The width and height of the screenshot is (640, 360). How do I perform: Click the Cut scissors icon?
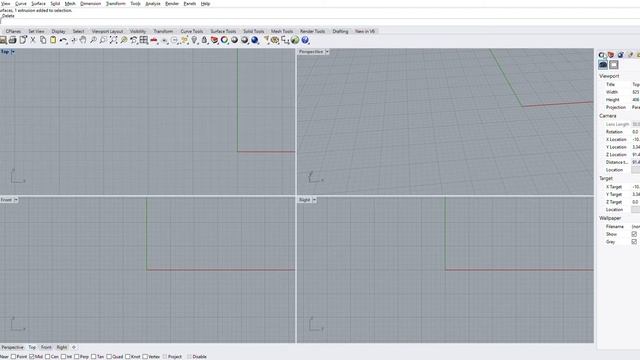33,40
